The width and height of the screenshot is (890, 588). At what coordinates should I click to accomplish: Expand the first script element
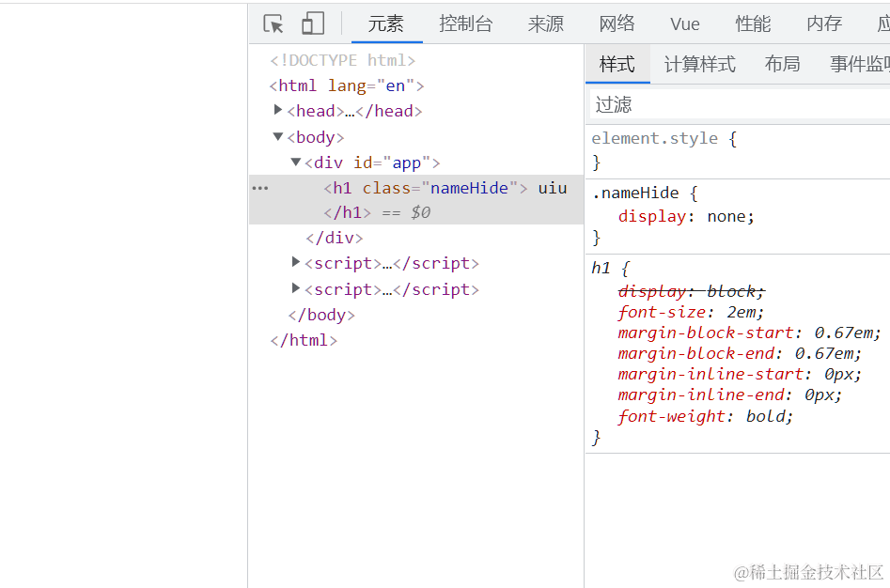[295, 261]
